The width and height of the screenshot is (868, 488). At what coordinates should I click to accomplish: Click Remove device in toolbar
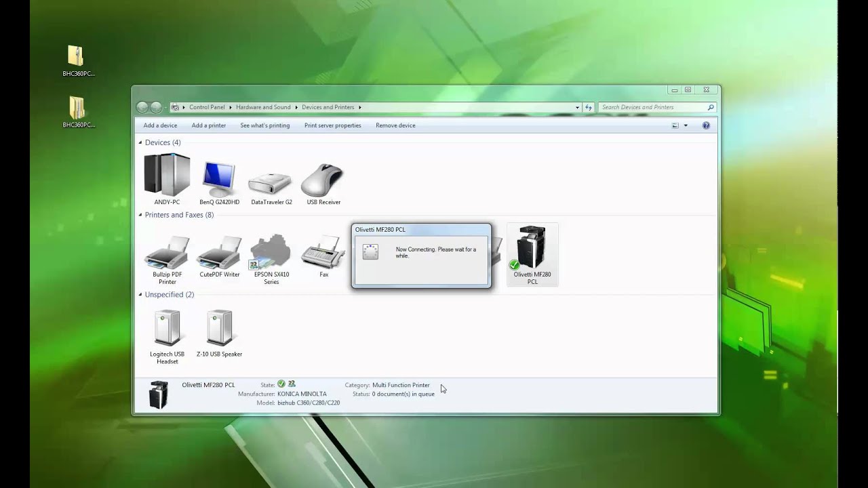click(395, 125)
